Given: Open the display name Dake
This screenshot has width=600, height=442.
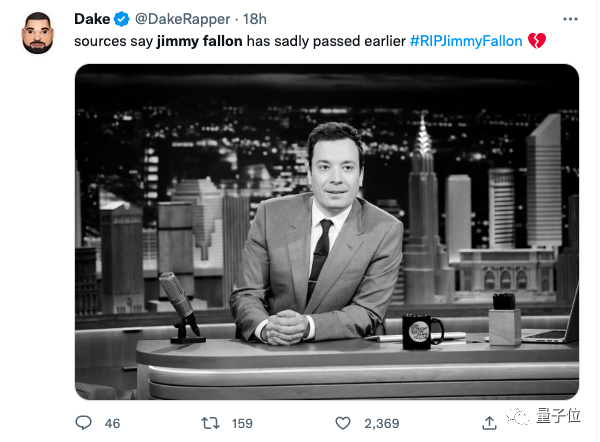Looking at the screenshot, I should 92,19.
